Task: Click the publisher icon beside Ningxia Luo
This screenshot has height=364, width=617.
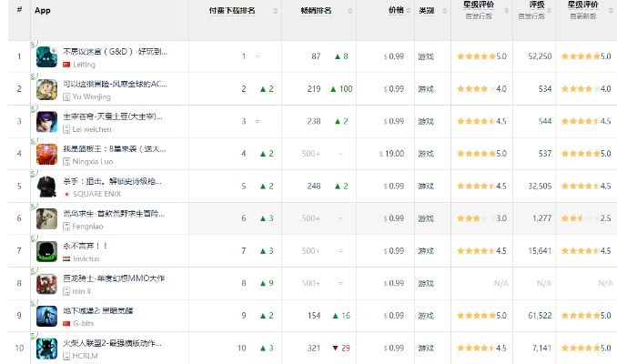Action: [66, 161]
